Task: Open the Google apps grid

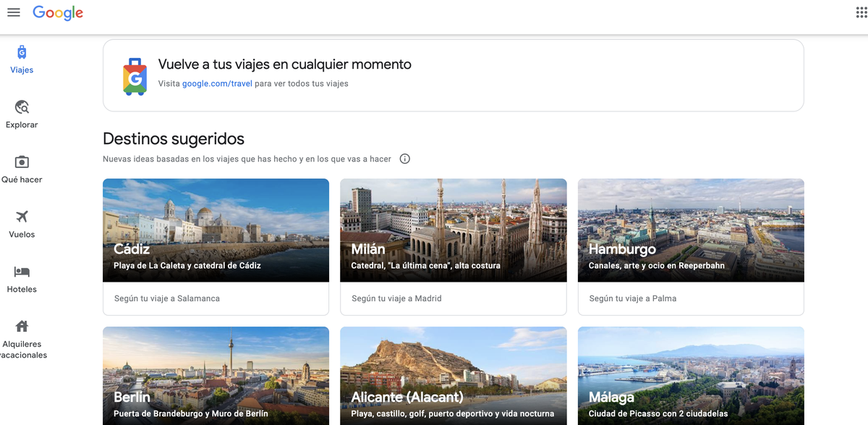Action: tap(861, 12)
